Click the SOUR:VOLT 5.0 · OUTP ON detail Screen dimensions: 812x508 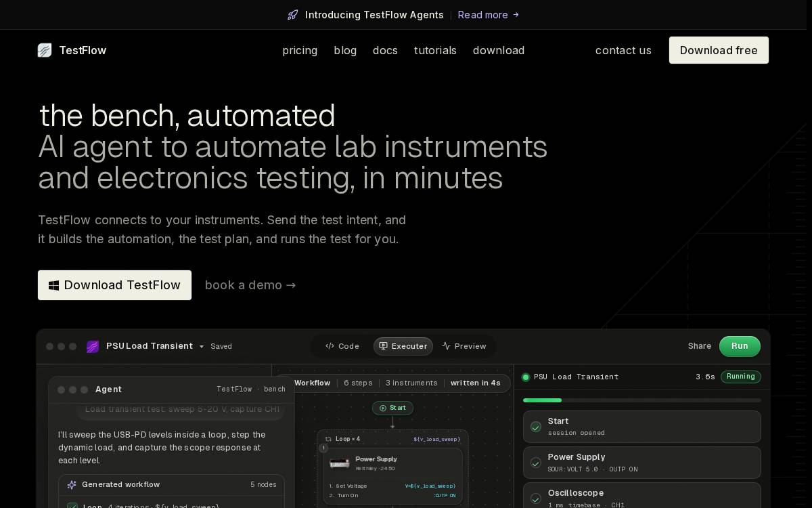593,469
